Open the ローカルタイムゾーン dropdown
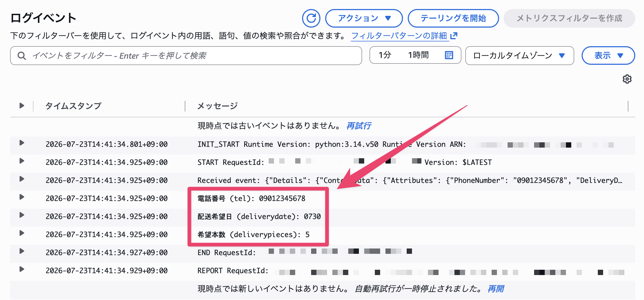Screen dimensions: 644x300 click(x=520, y=55)
